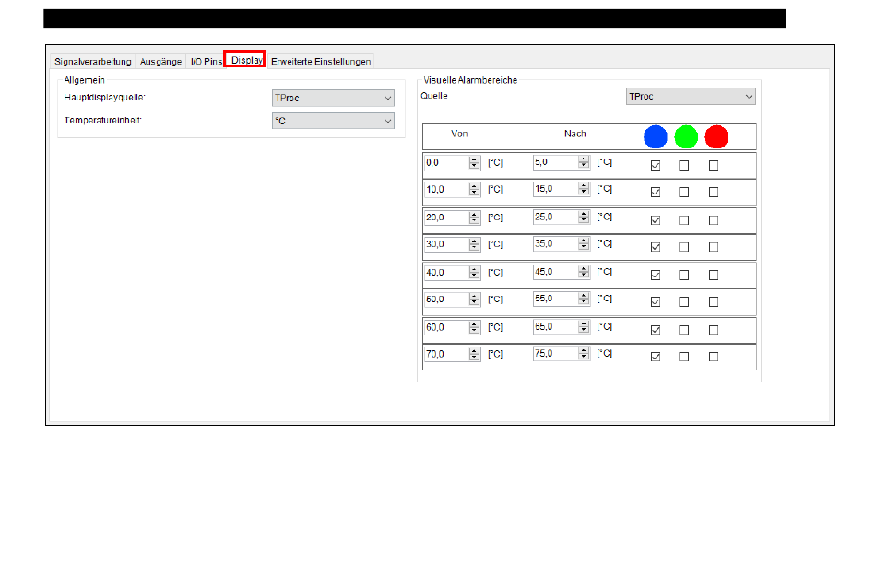Open the Display tab
The image size is (876, 588).
coord(244,59)
